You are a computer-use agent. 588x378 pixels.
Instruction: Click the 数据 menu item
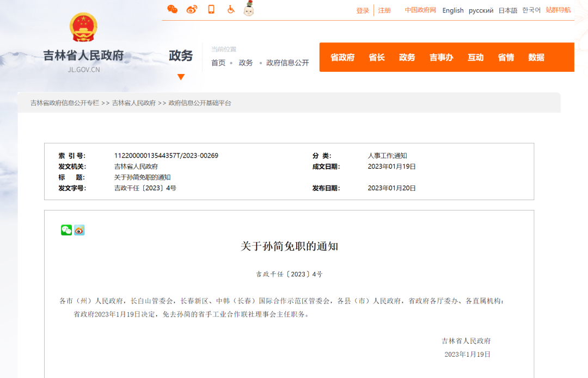536,57
